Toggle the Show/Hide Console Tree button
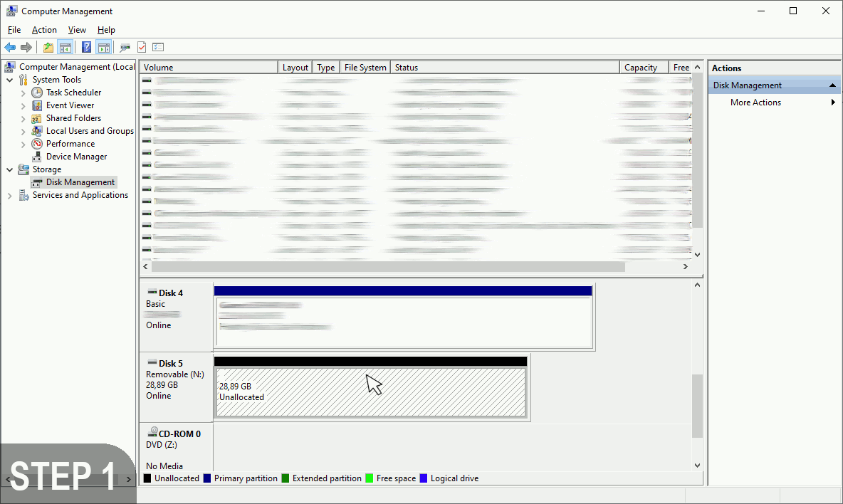The width and height of the screenshot is (843, 504). pyautogui.click(x=66, y=47)
